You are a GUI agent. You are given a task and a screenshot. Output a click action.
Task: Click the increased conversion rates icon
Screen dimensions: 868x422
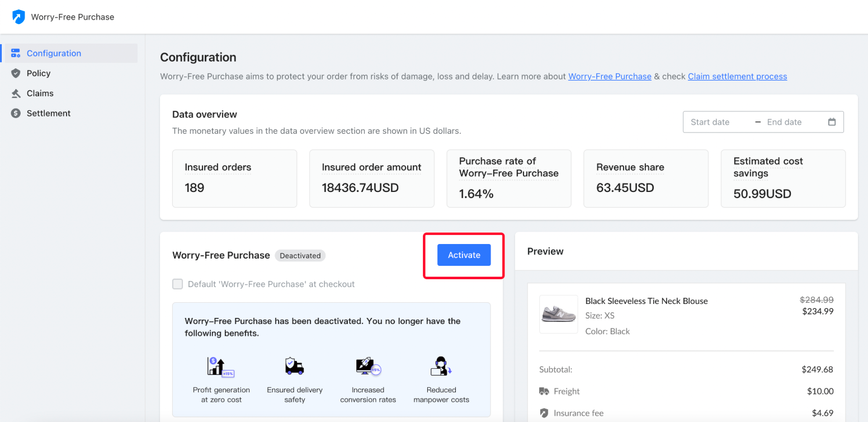pyautogui.click(x=367, y=367)
